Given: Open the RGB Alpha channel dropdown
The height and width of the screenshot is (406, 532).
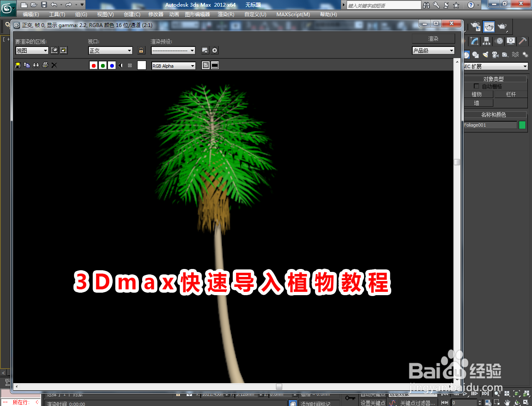Looking at the screenshot, I should pyautogui.click(x=173, y=65).
